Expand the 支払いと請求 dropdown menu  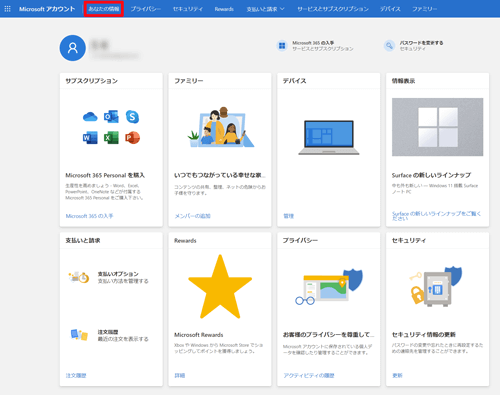pyautogui.click(x=265, y=9)
